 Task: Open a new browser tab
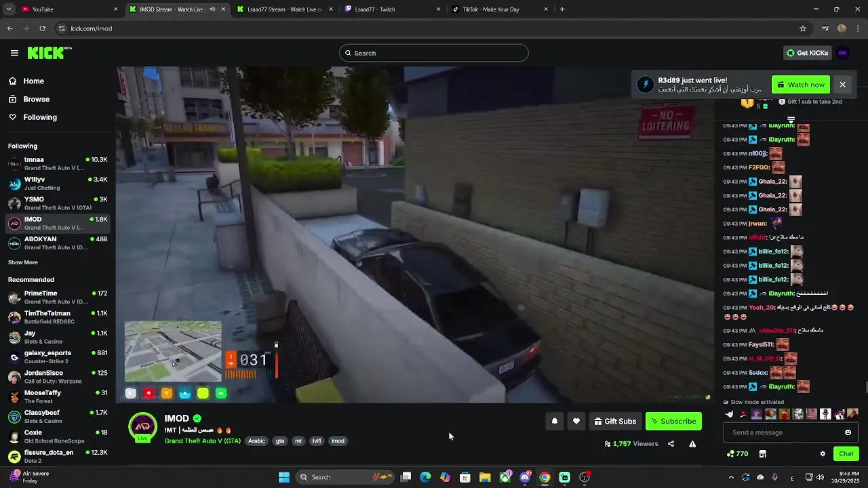[x=562, y=9]
